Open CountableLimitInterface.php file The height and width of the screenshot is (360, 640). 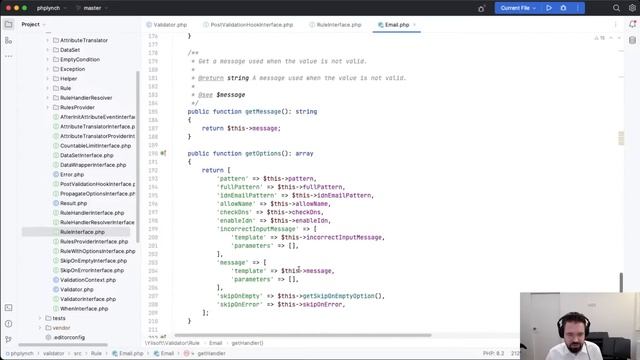96,146
